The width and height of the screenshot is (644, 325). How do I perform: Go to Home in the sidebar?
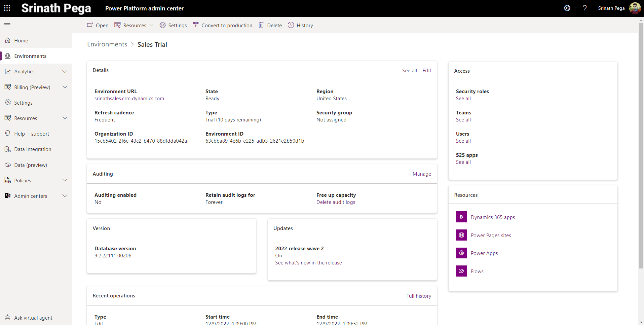(21, 41)
